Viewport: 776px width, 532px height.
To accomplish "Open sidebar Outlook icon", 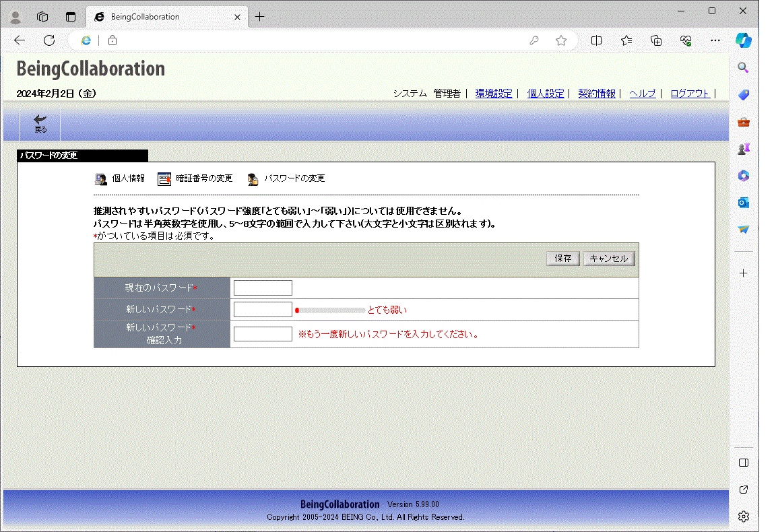I will point(744,203).
